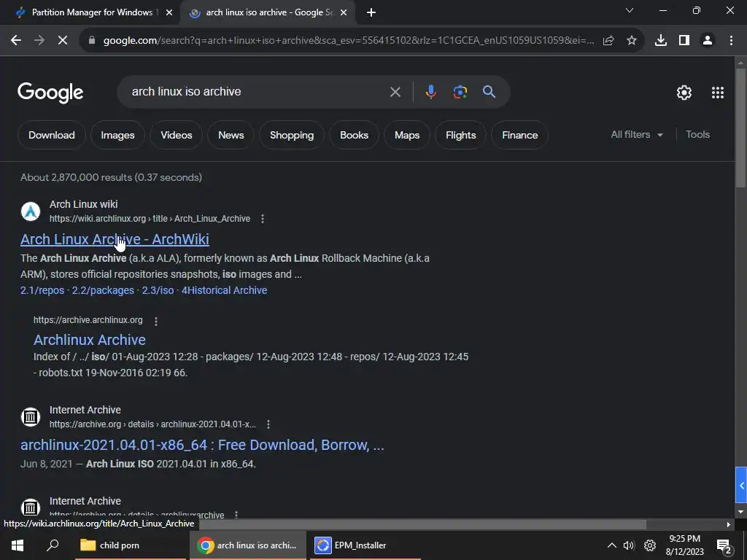Screen dimensions: 747x560
Task: Open the Chrome three-dot menu
Action: tap(731, 41)
